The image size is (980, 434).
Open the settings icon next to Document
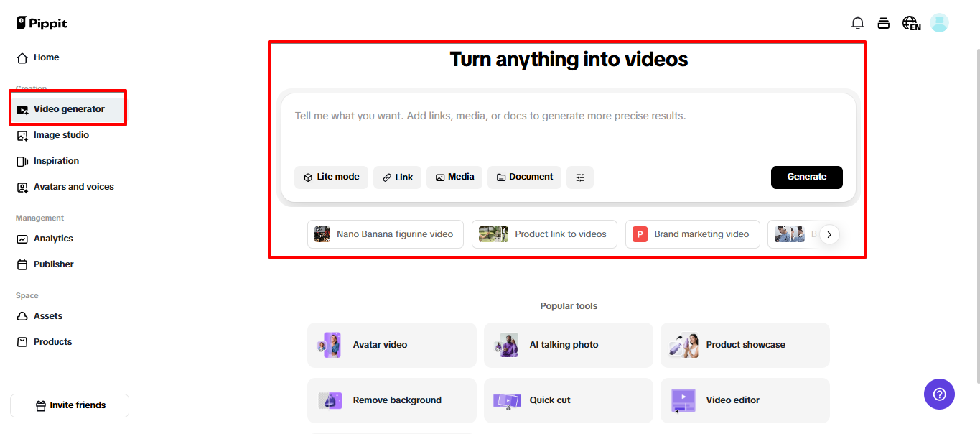click(580, 177)
